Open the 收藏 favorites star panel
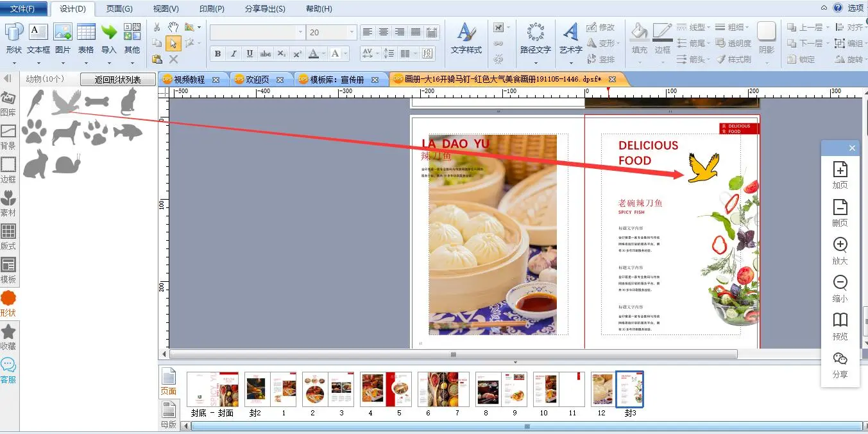Screen dimensions: 868x434 point(8,336)
